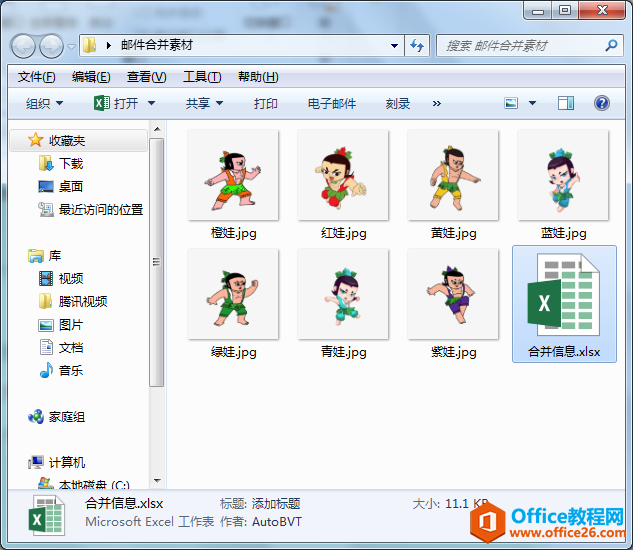633x550 pixels.
Task: Click 打印 in the toolbar
Action: (266, 103)
